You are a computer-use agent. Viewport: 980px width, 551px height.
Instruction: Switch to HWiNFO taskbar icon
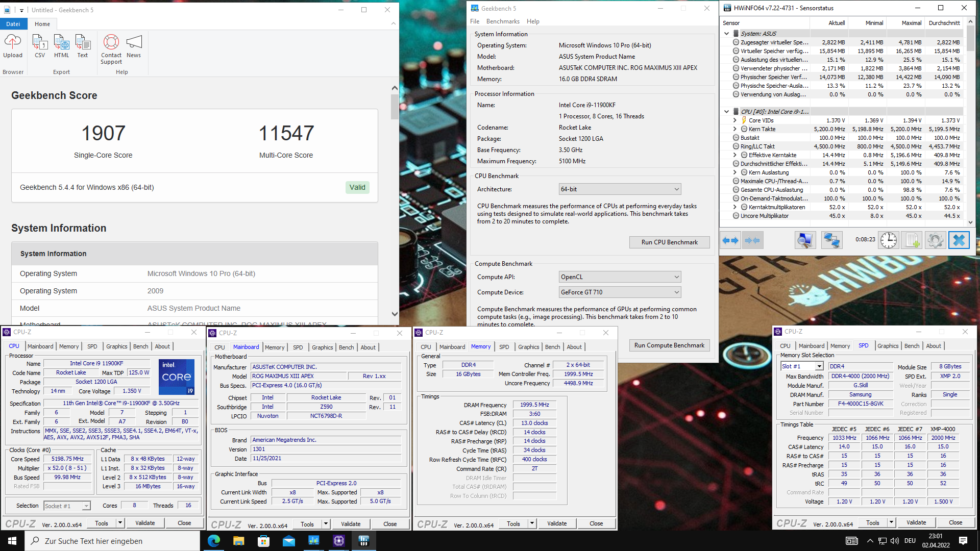[364, 541]
